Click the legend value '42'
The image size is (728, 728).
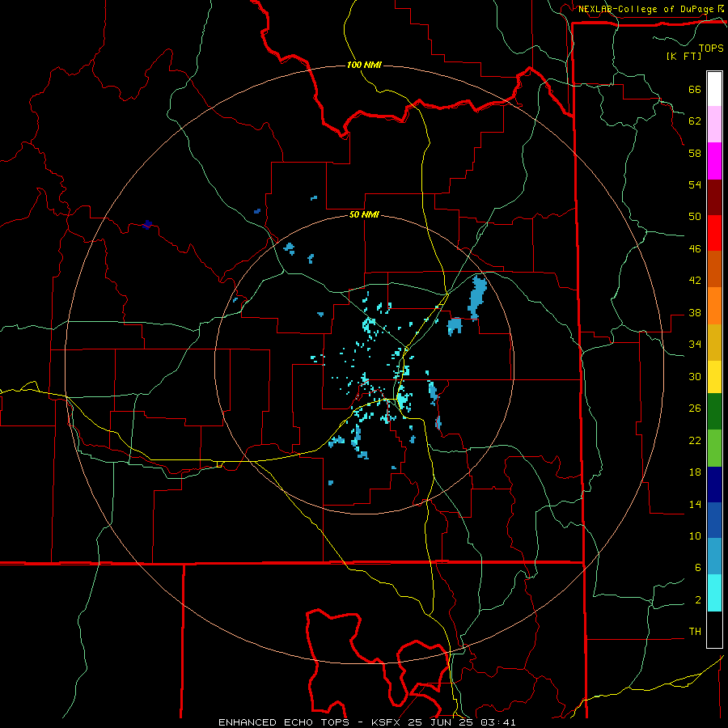point(695,281)
